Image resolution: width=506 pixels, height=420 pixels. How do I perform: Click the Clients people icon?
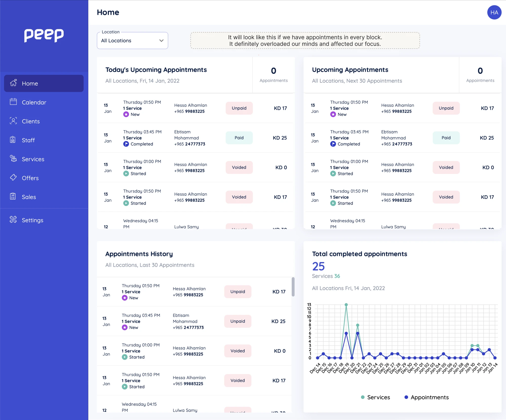[x=13, y=121]
